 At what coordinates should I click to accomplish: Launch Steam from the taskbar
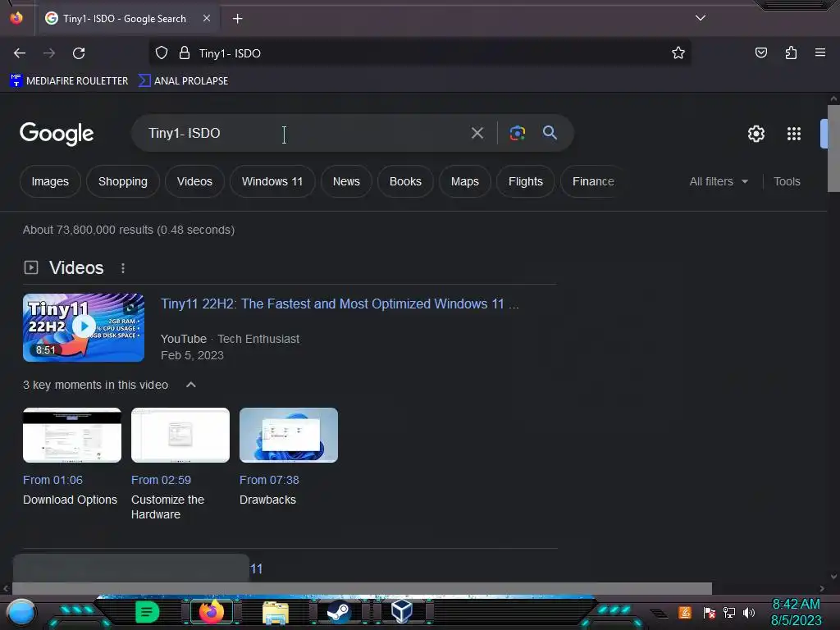pyautogui.click(x=338, y=612)
